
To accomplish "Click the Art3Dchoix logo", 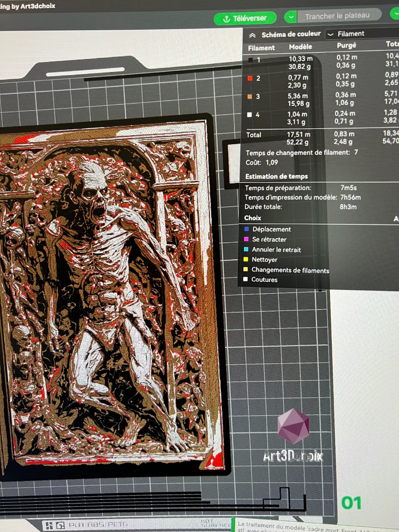I will [x=293, y=436].
